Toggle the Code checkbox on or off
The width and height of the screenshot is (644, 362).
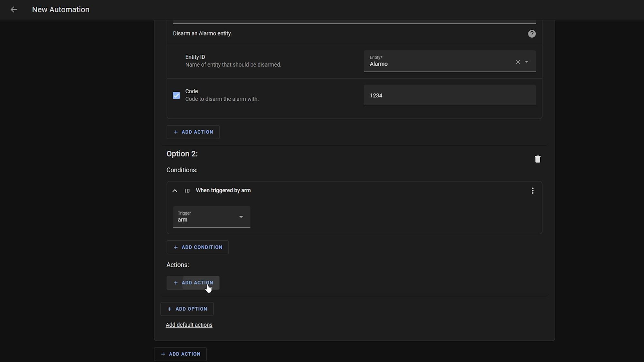pyautogui.click(x=176, y=96)
